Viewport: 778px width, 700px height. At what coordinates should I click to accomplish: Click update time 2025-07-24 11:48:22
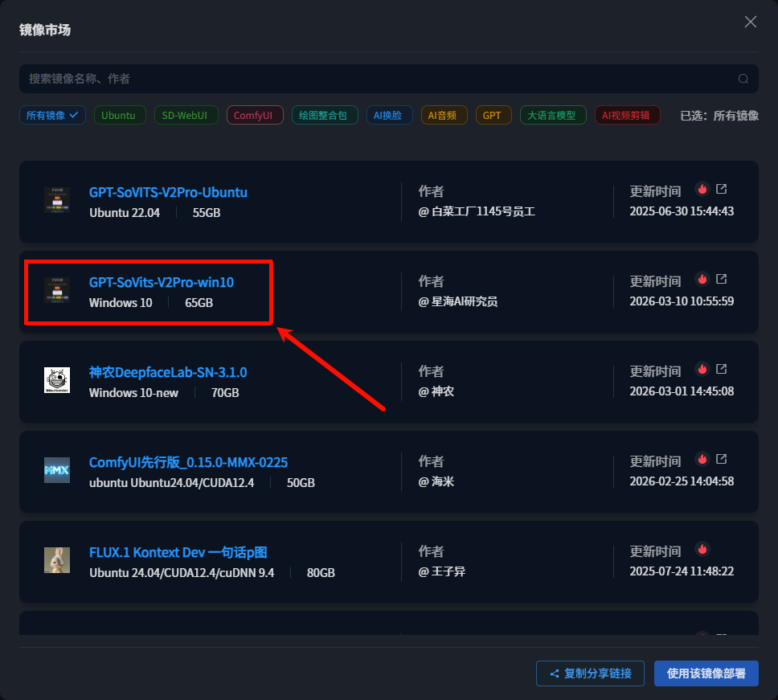coord(682,571)
